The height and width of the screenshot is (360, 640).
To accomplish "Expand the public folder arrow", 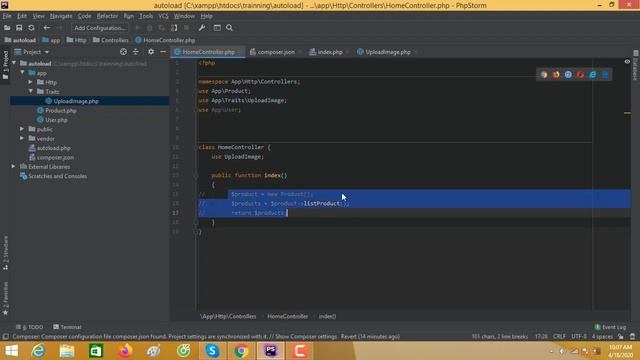I will (x=22, y=129).
